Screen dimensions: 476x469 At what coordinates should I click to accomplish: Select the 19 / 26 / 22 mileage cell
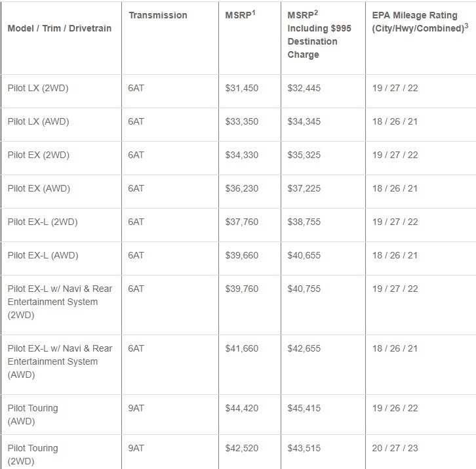coord(394,408)
